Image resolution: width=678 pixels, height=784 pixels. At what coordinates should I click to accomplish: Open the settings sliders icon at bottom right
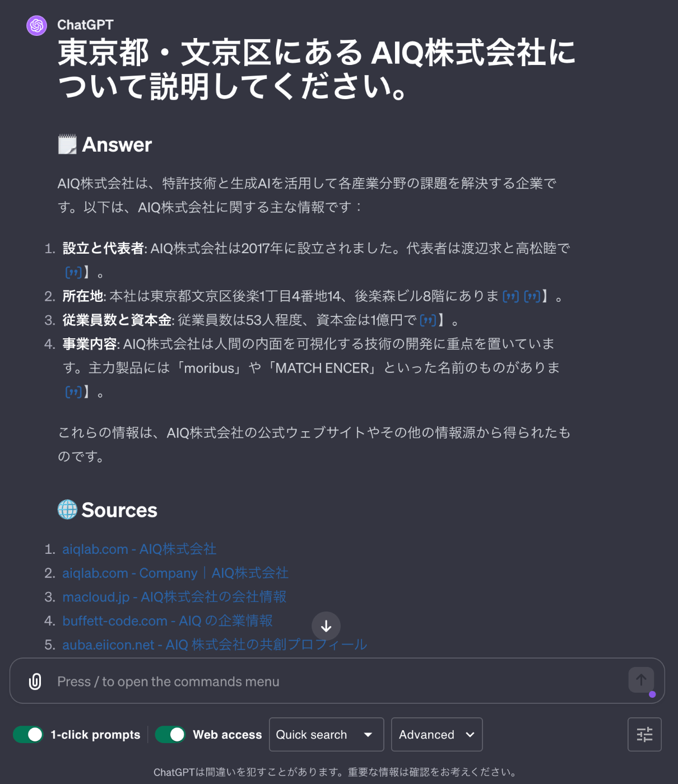click(x=644, y=734)
